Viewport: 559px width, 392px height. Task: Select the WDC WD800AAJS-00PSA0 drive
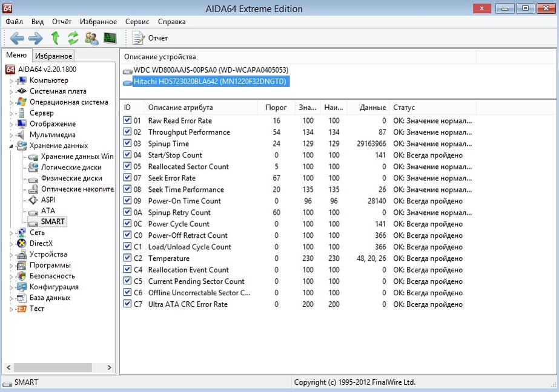(206, 70)
